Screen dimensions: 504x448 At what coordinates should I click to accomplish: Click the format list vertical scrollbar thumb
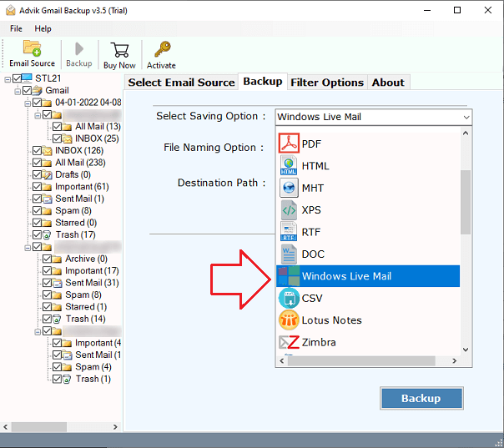pyautogui.click(x=466, y=202)
